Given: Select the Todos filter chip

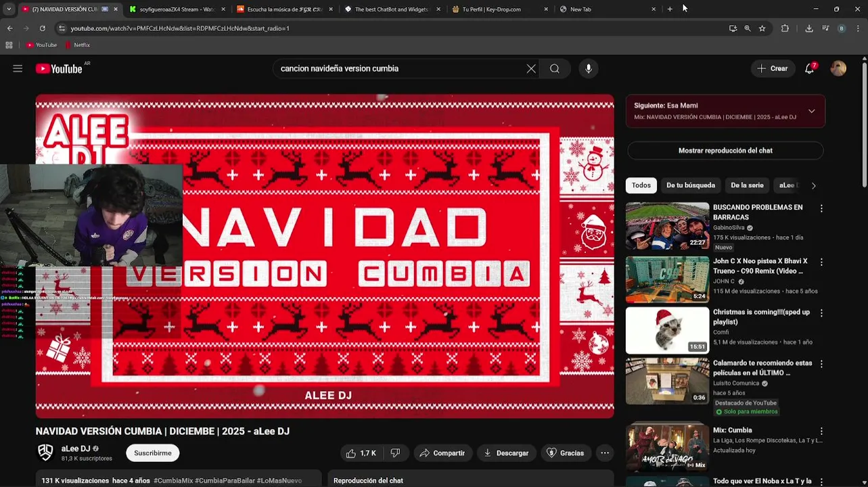Looking at the screenshot, I should coord(641,185).
